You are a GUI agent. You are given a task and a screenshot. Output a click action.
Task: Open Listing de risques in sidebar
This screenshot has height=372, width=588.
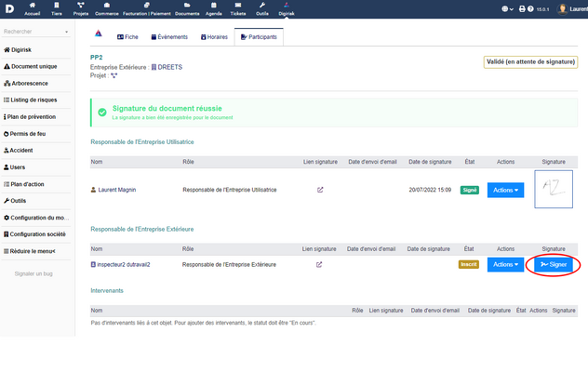(x=31, y=100)
